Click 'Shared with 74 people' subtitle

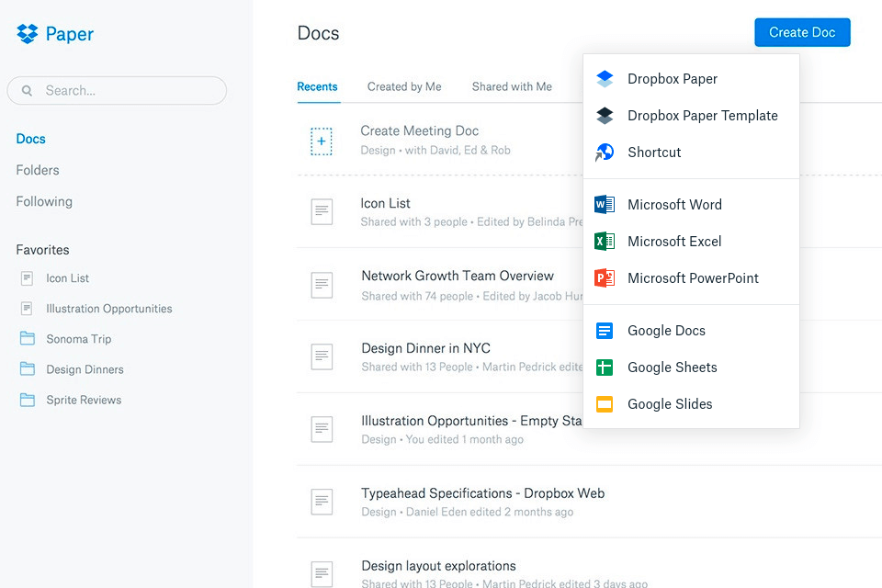coord(417,296)
